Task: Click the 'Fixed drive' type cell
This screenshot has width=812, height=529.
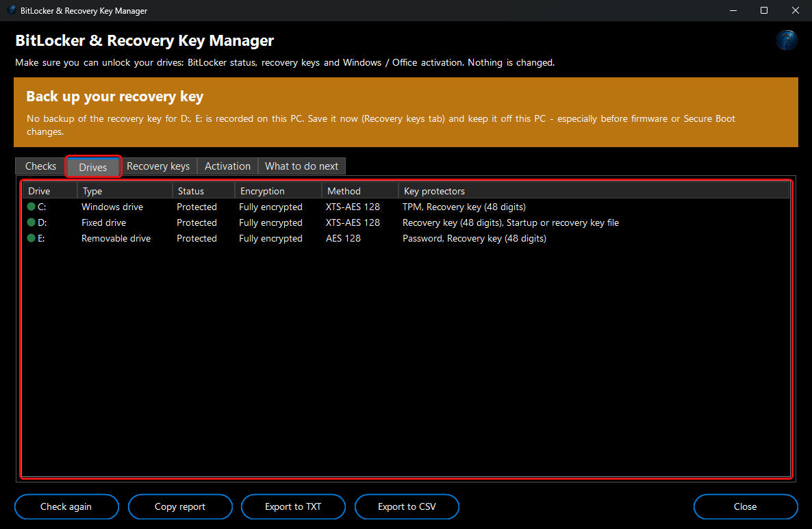Action: [x=103, y=222]
